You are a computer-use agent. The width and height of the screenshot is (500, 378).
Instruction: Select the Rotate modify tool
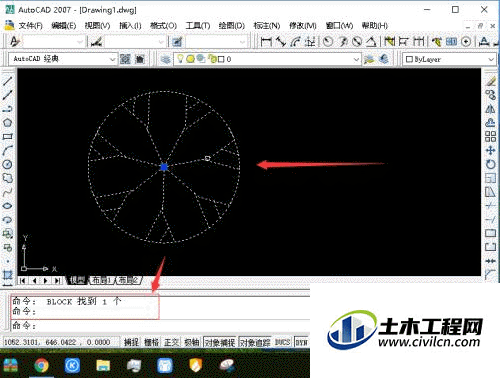click(x=490, y=164)
